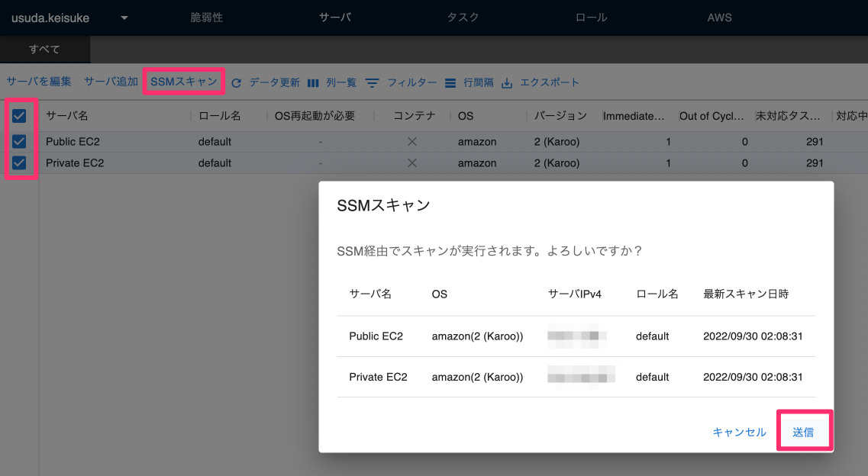Viewport: 868px width, 476px height.
Task: Click the フィルター filter icon
Action: click(x=373, y=82)
